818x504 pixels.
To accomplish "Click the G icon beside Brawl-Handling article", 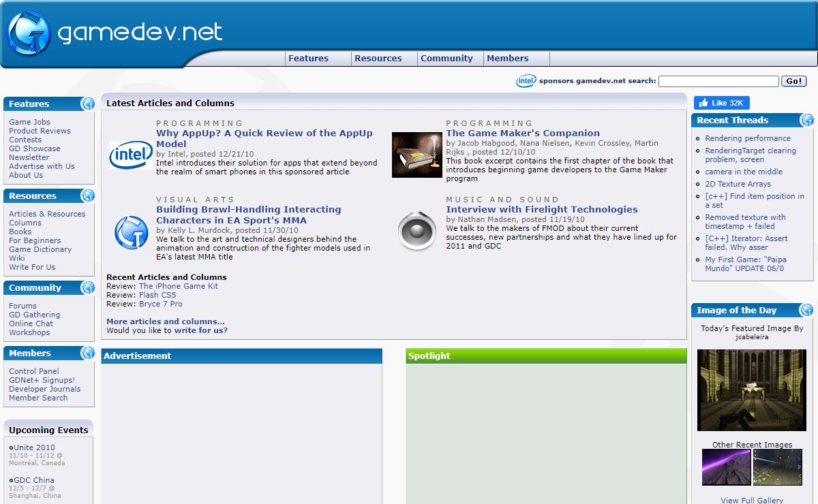I will (131, 232).
